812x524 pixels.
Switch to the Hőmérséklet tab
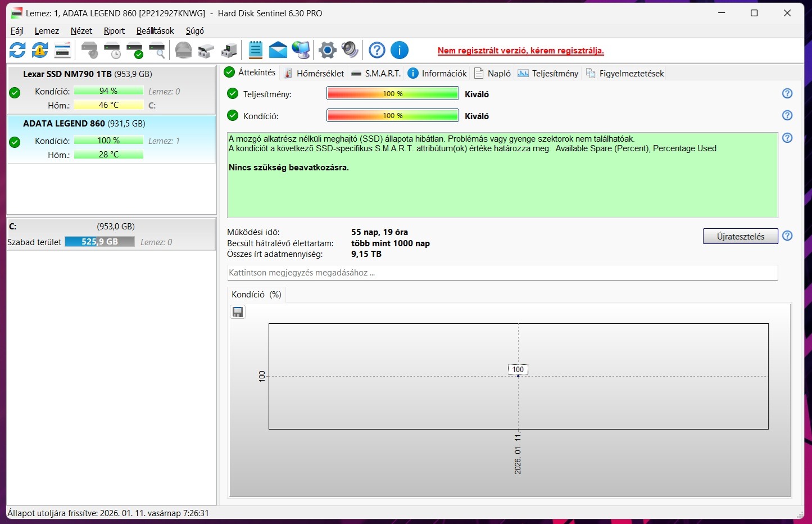(x=314, y=73)
